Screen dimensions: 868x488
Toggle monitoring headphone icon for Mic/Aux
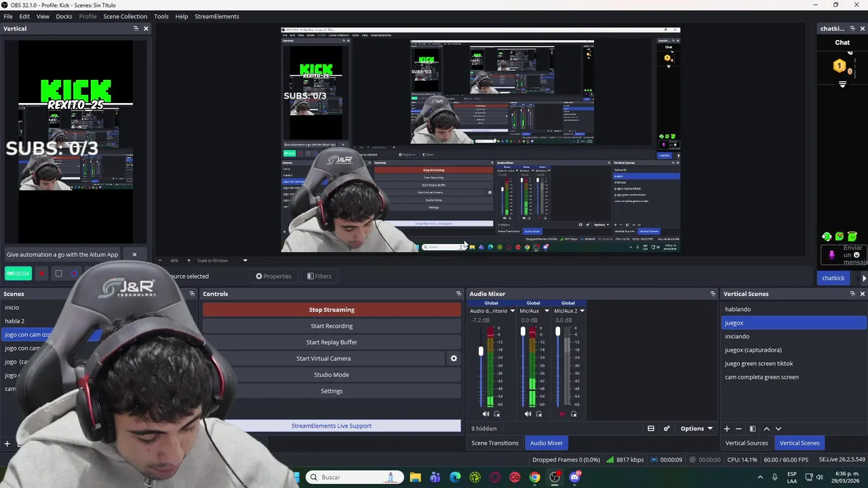coord(540,414)
